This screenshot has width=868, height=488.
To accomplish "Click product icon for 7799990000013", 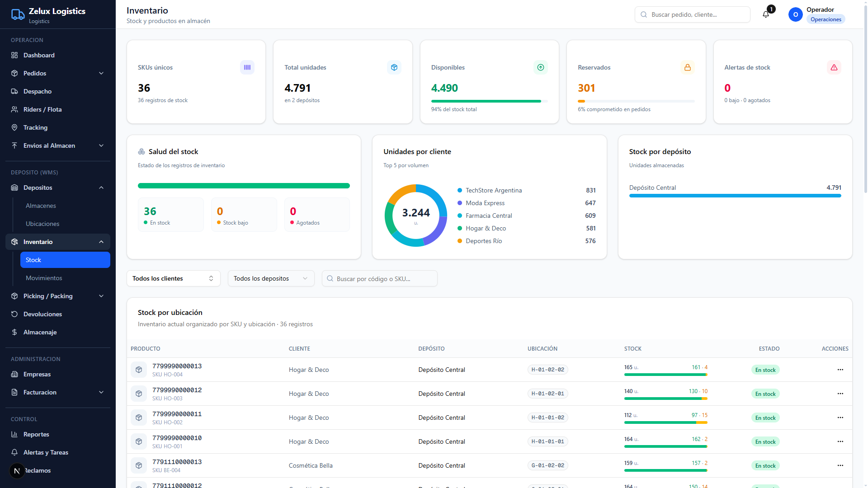I will pyautogui.click(x=139, y=370).
